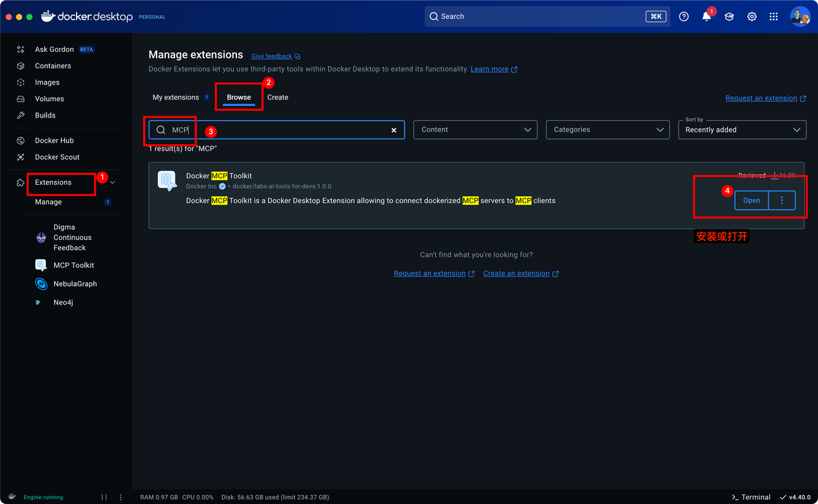Open notifications bell

pos(706,17)
